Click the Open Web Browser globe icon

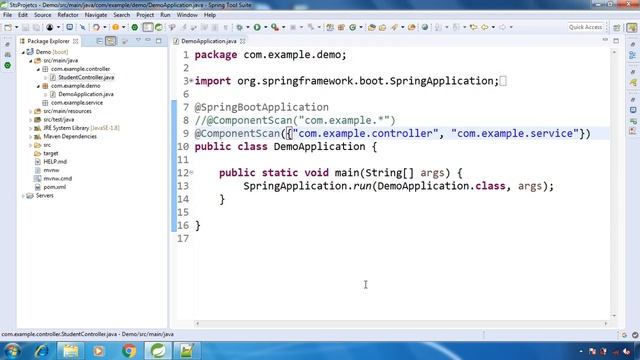tap(425, 27)
